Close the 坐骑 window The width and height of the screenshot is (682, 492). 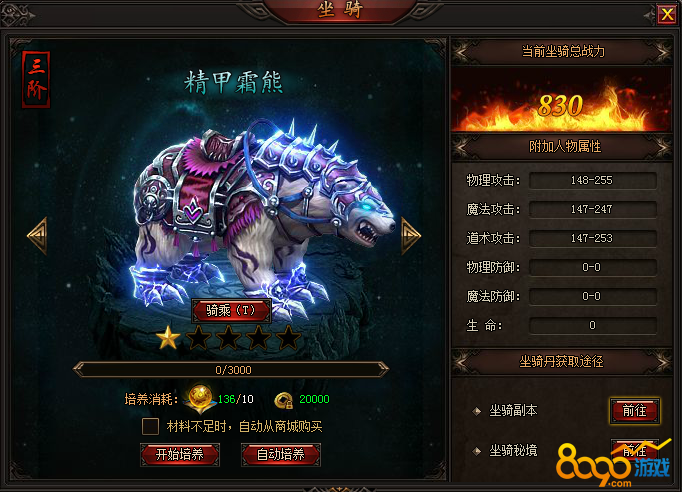coord(667,15)
